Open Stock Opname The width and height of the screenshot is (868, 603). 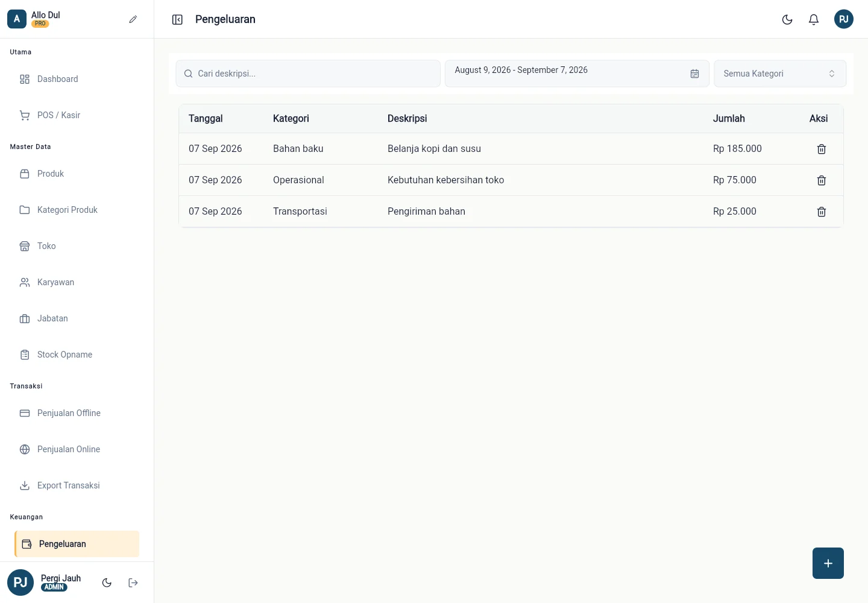(x=77, y=355)
